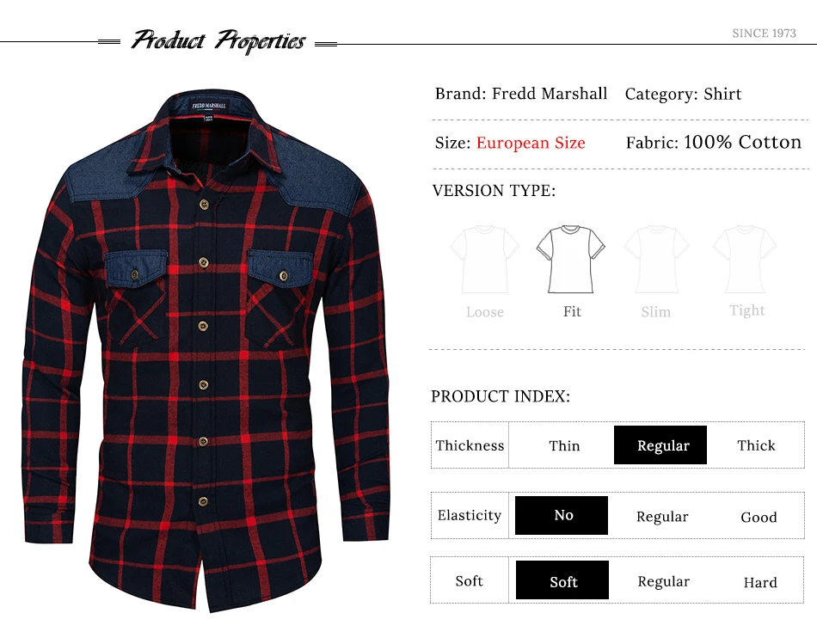Select Hard in Soft row
This screenshot has height=644, width=817.
(x=760, y=582)
